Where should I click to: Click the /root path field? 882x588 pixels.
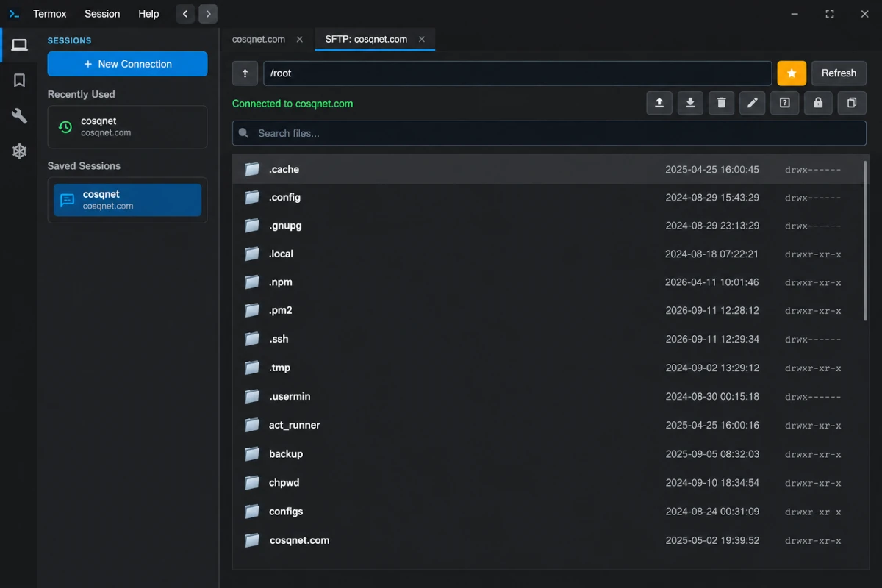517,73
